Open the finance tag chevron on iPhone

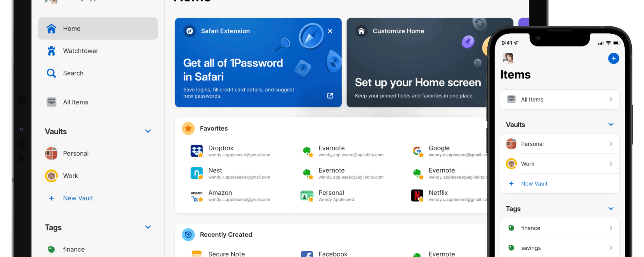tap(611, 228)
